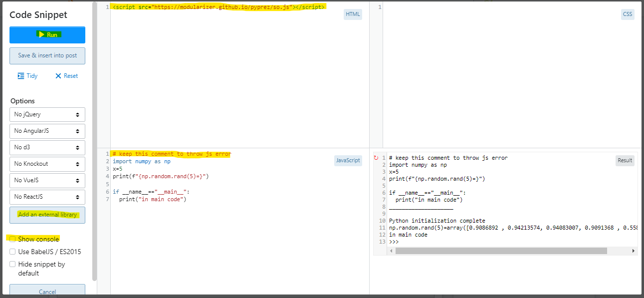
Task: Click into the empty CSS editor
Action: tap(512, 75)
